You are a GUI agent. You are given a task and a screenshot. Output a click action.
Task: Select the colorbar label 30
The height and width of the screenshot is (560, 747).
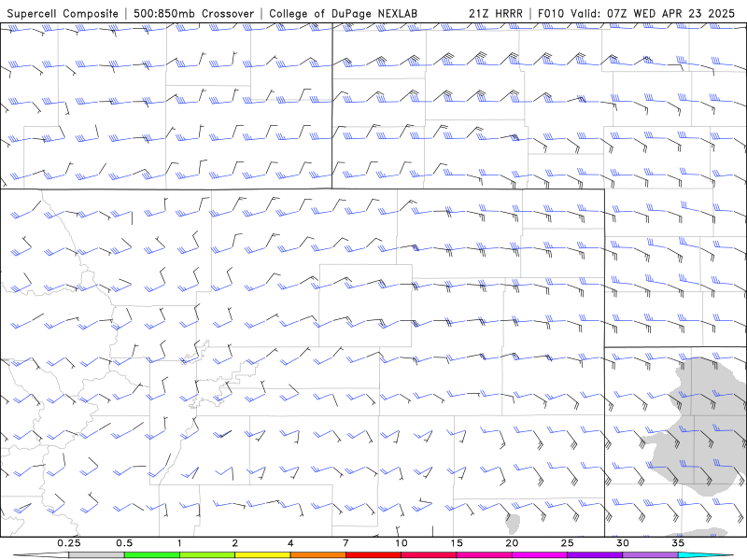pyautogui.click(x=622, y=543)
